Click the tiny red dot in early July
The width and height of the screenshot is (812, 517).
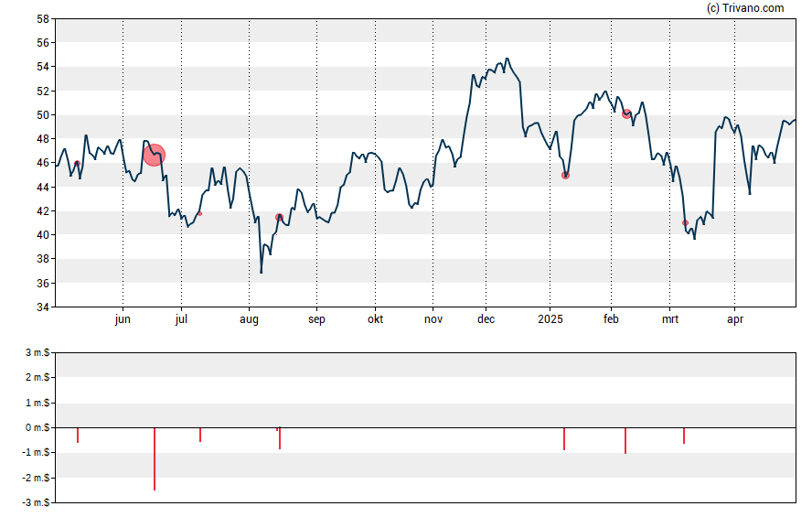pos(200,214)
